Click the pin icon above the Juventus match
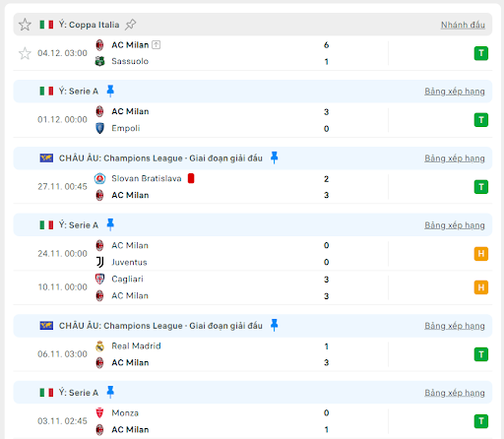Viewport: 504px width, 439px height. pos(110,224)
